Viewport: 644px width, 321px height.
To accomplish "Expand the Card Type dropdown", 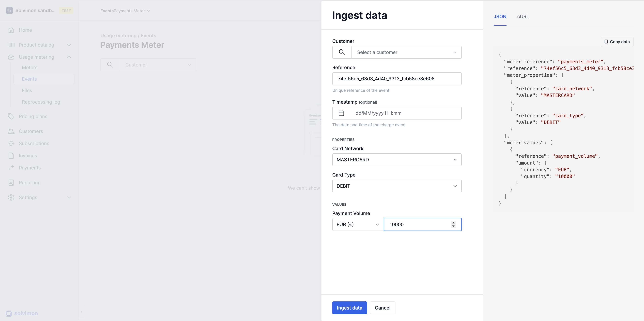I will [397, 186].
